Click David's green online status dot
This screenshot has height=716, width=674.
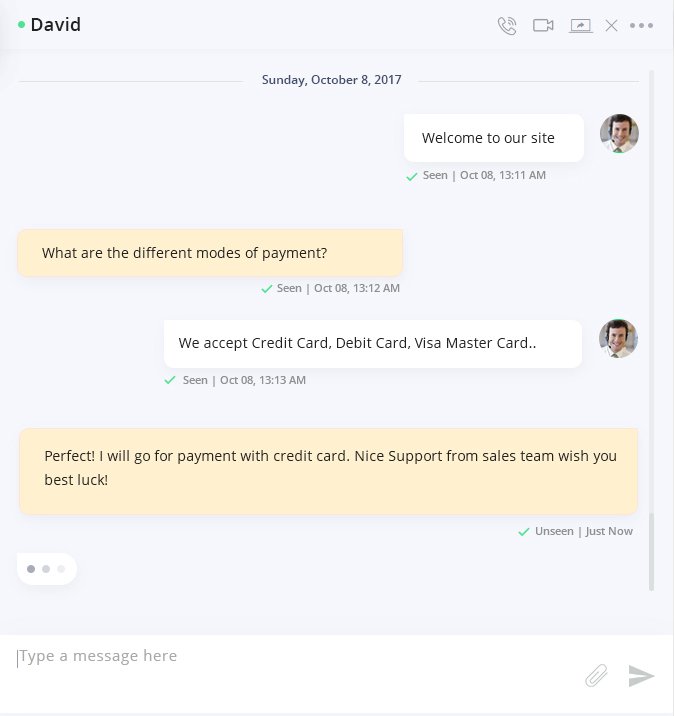[x=21, y=25]
